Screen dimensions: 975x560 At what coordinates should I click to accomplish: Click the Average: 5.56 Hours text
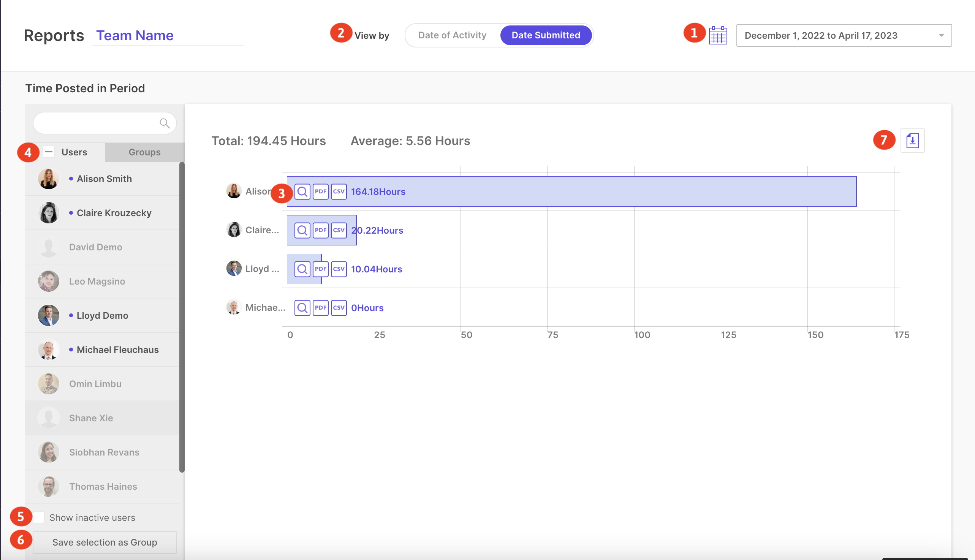click(x=410, y=141)
